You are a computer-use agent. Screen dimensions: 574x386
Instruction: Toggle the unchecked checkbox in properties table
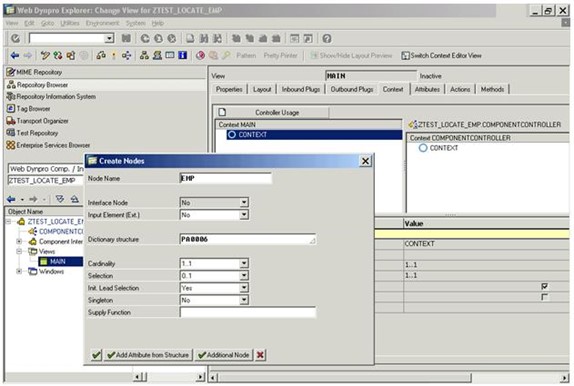coord(545,297)
